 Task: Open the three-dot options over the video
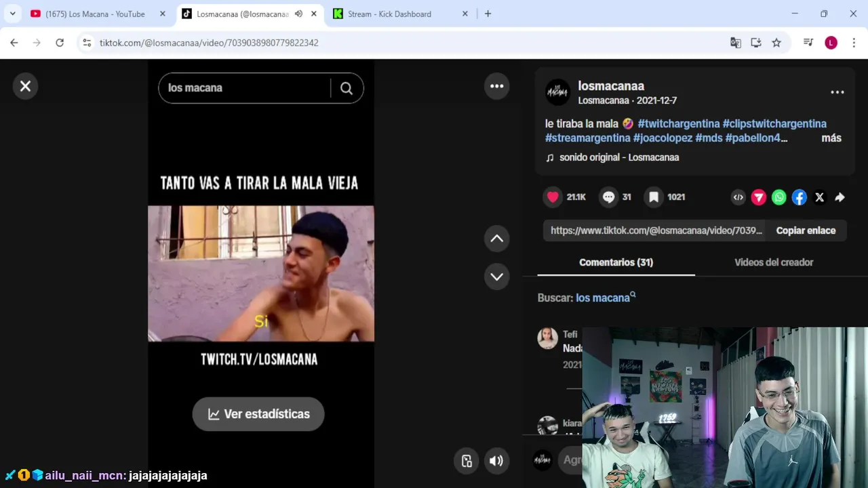tap(497, 86)
